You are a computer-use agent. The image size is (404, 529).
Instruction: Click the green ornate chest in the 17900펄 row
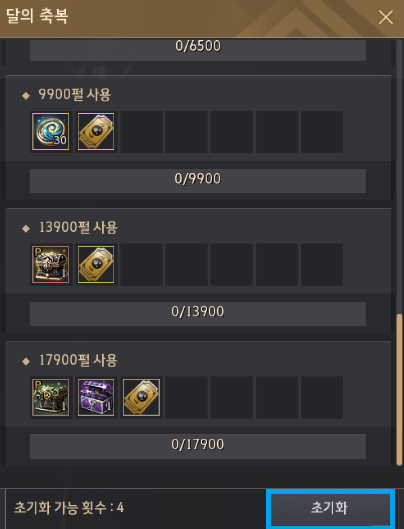pyautogui.click(x=51, y=397)
